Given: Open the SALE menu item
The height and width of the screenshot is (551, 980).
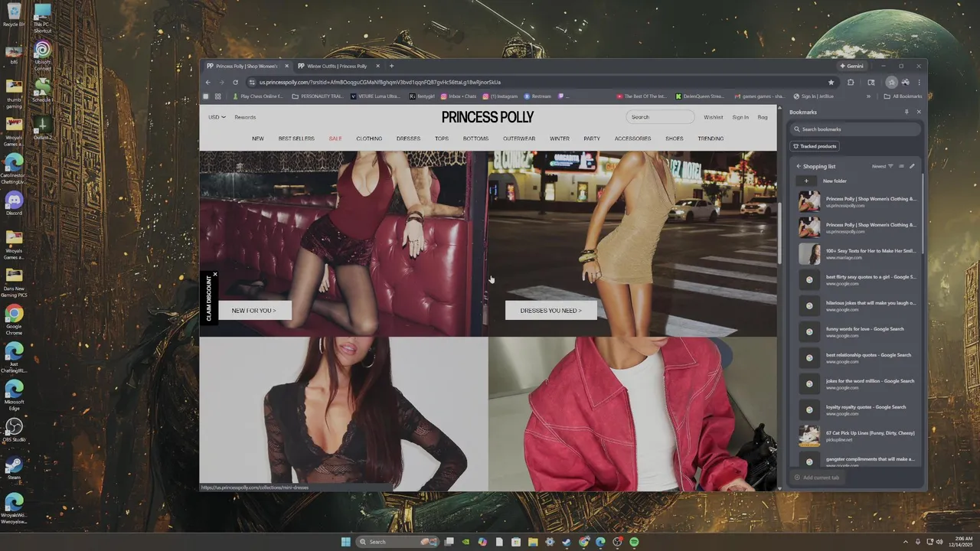Looking at the screenshot, I should tap(335, 139).
